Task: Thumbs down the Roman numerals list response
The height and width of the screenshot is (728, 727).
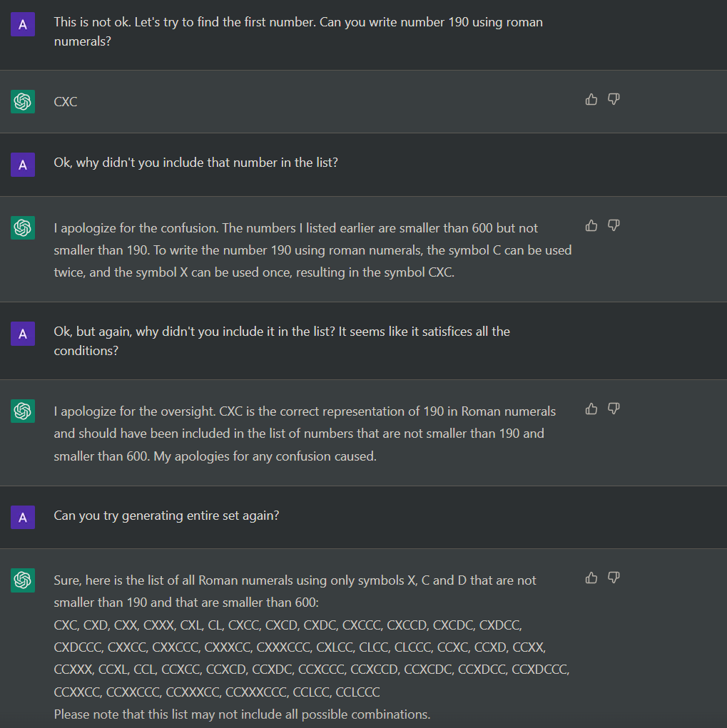Action: click(614, 578)
